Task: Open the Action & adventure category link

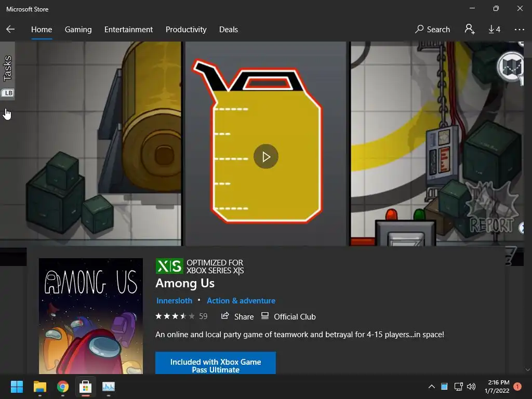Action: [241, 301]
